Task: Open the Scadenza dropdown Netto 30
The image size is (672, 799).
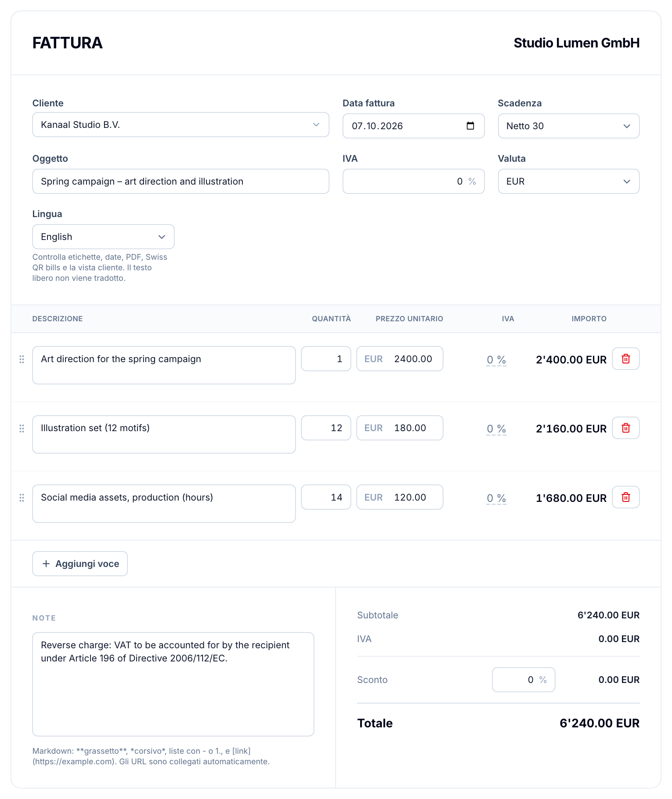Action: coord(568,126)
